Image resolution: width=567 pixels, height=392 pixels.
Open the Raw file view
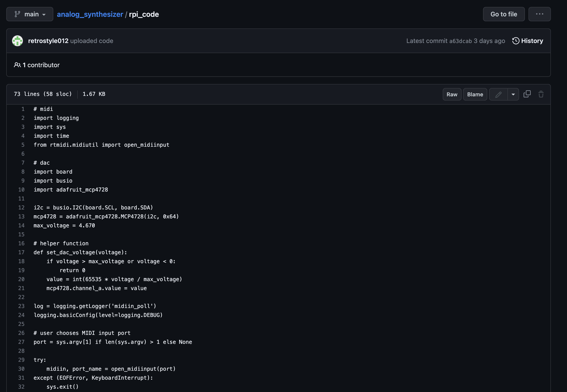pyautogui.click(x=452, y=95)
